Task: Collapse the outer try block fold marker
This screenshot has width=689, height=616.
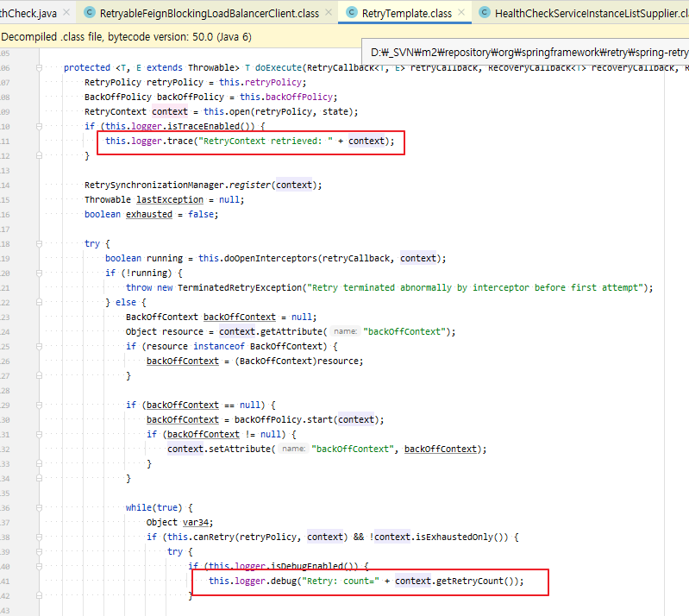Action: (x=39, y=243)
